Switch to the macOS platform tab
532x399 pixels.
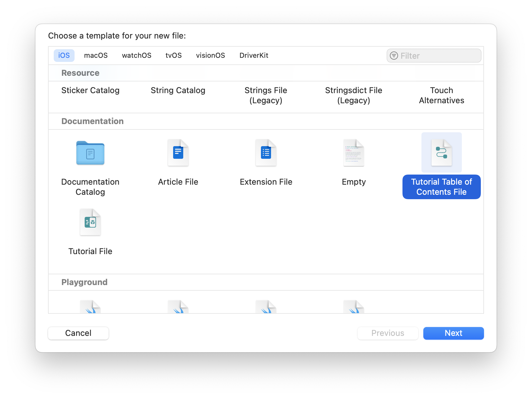(x=96, y=56)
